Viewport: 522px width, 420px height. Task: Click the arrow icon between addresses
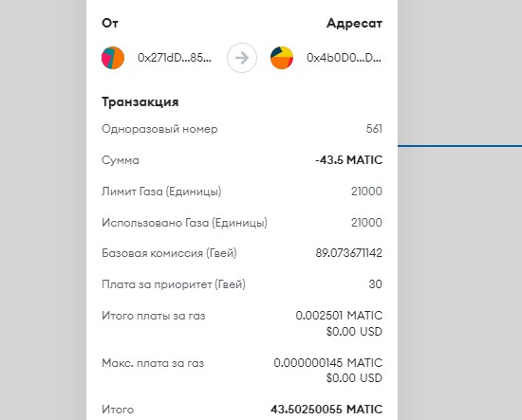(242, 58)
